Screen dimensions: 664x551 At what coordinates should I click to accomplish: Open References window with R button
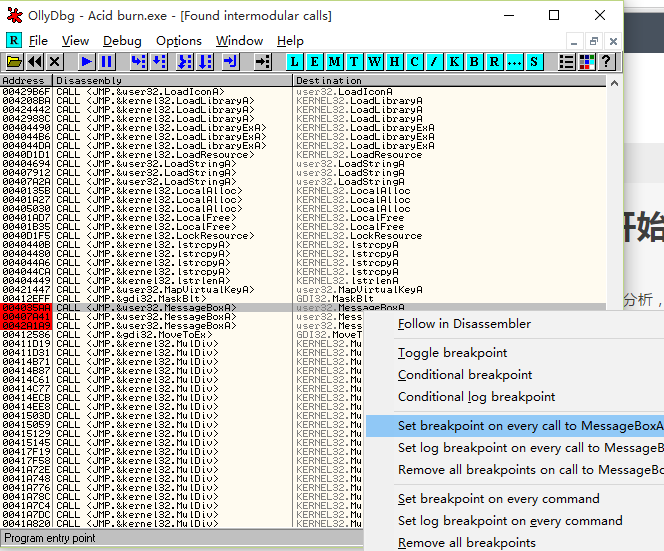[494, 62]
